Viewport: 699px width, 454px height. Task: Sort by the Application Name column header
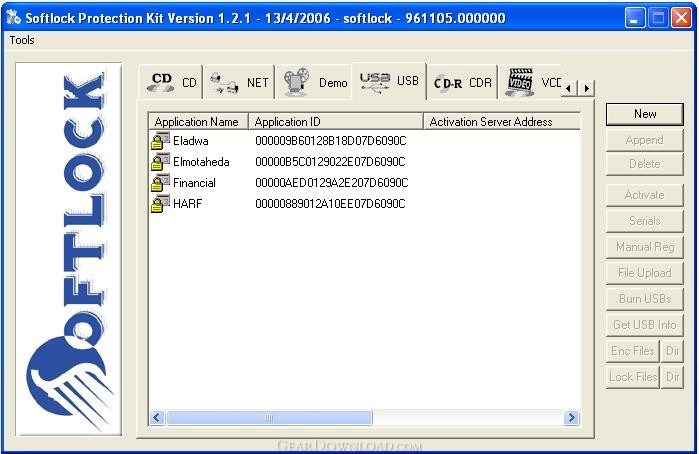[x=198, y=121]
